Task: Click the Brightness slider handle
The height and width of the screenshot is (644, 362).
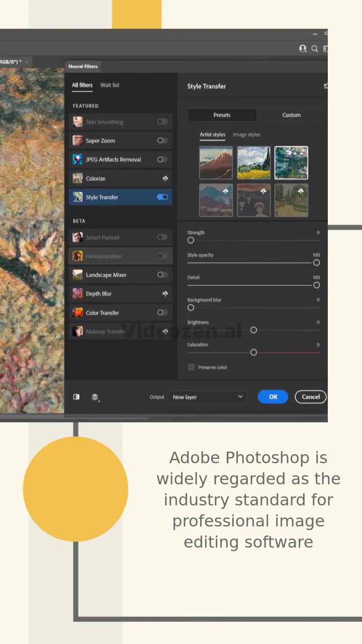Action: point(253,330)
